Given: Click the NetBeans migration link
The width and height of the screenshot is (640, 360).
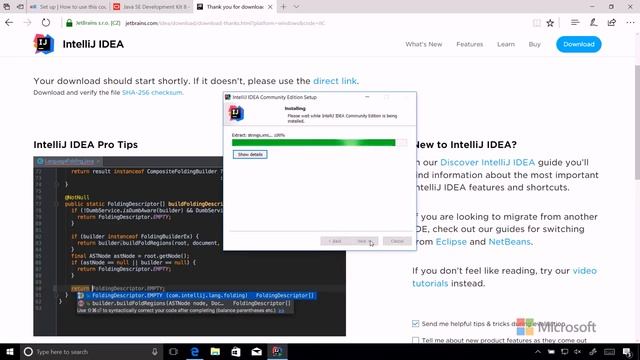Looking at the screenshot, I should 509,242.
